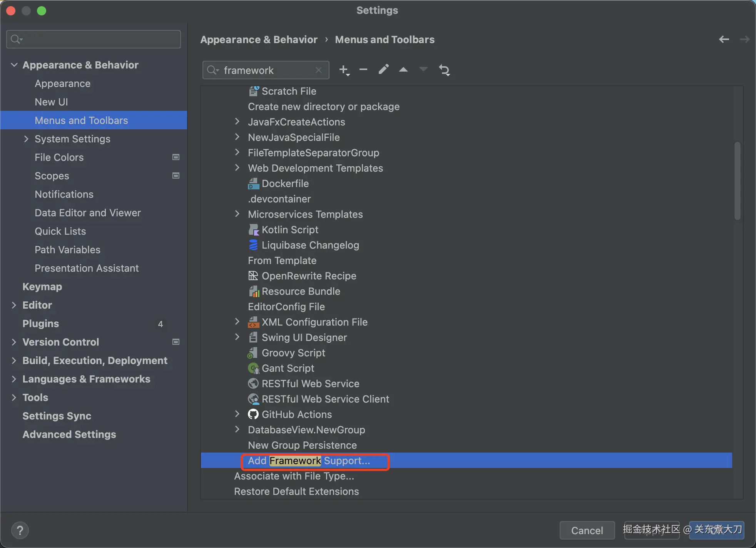Image resolution: width=756 pixels, height=548 pixels.
Task: Open the Keymap settings page
Action: coord(42,287)
